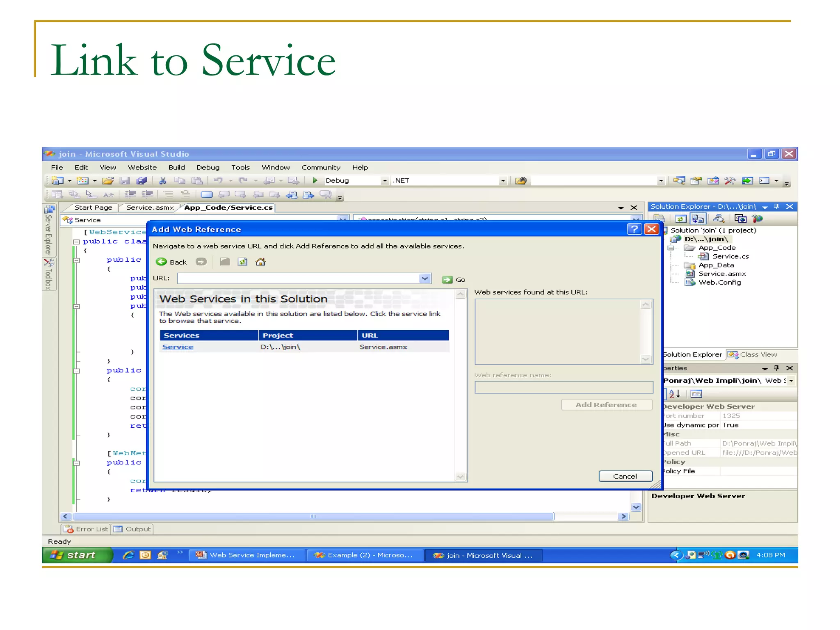
Task: Click the Refresh icon in Solution Explorer
Action: click(x=680, y=219)
